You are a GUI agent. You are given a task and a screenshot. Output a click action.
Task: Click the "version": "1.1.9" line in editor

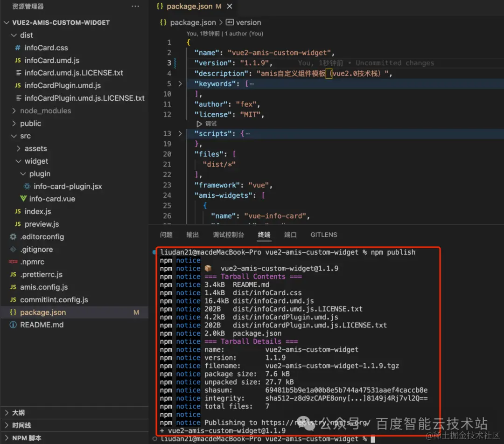pos(233,63)
